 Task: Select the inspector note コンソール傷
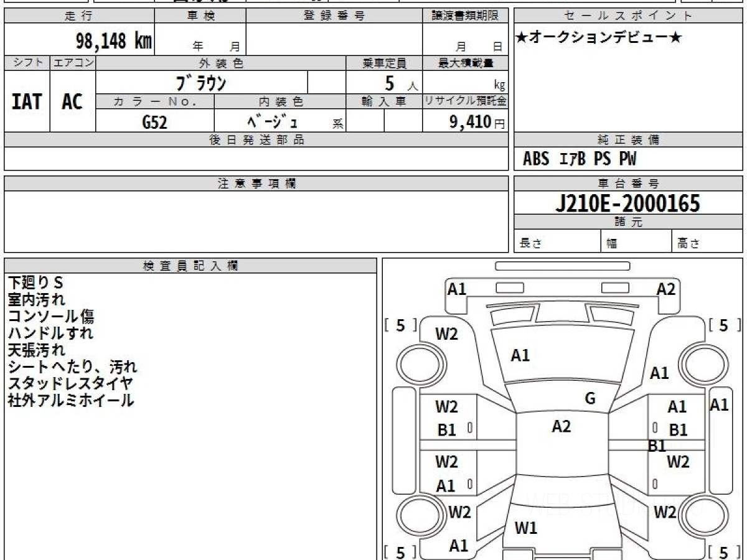click(x=51, y=316)
